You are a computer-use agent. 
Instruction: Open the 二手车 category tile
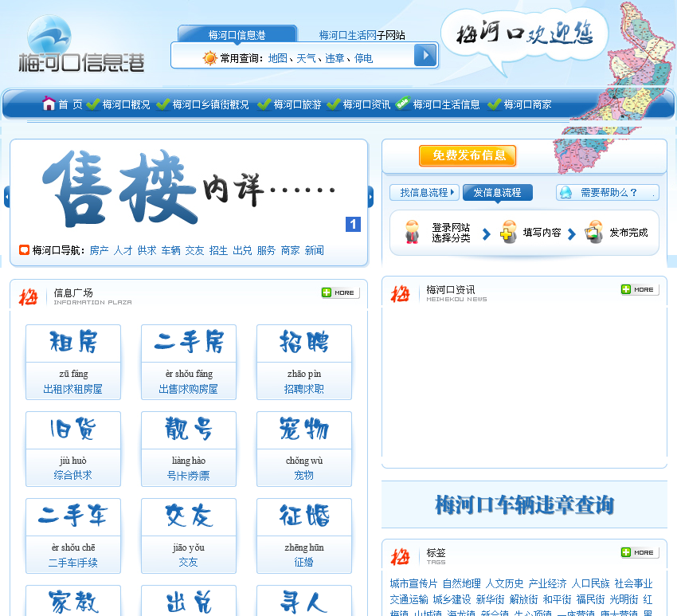tap(73, 536)
